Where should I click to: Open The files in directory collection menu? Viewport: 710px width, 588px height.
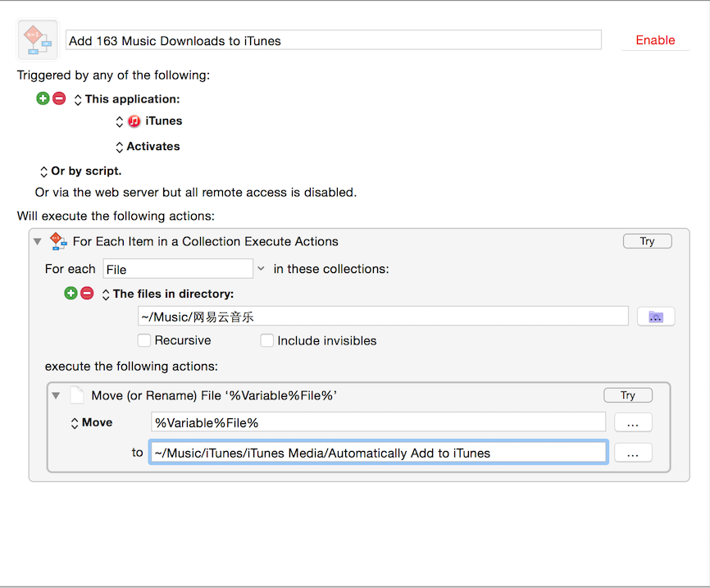click(x=106, y=294)
